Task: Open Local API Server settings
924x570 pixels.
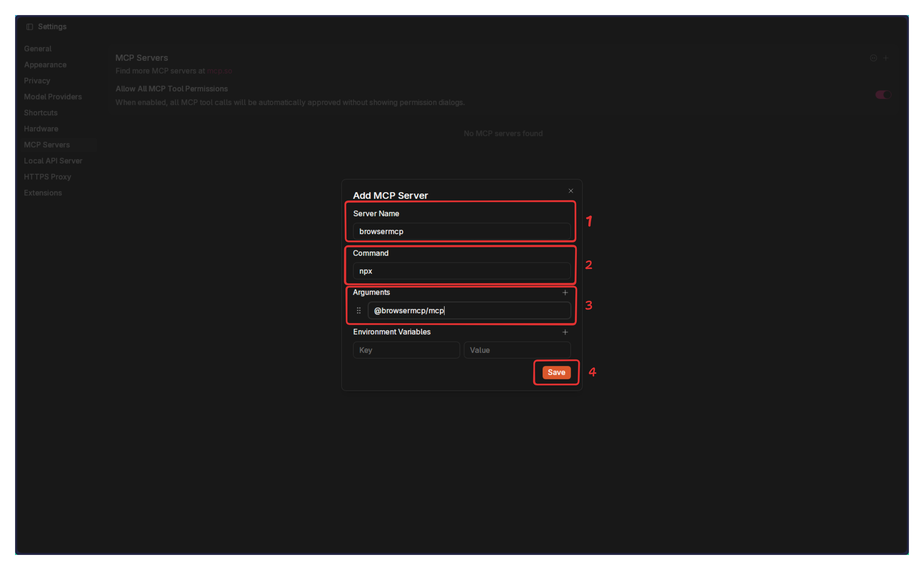Action: tap(53, 161)
